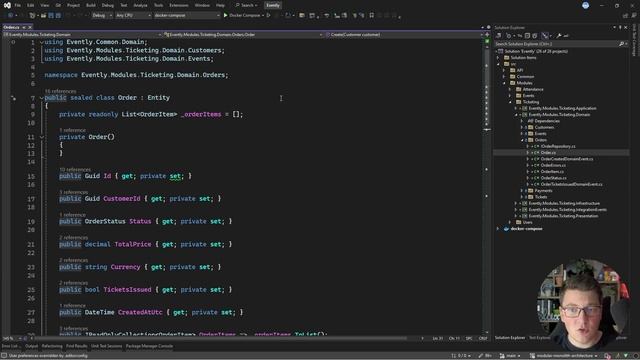Open the type navigation dropdown showing Orders.Order

[243, 35]
